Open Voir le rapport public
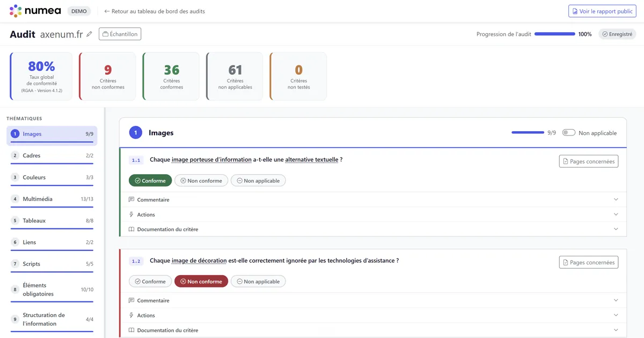The width and height of the screenshot is (644, 338). coord(602,11)
